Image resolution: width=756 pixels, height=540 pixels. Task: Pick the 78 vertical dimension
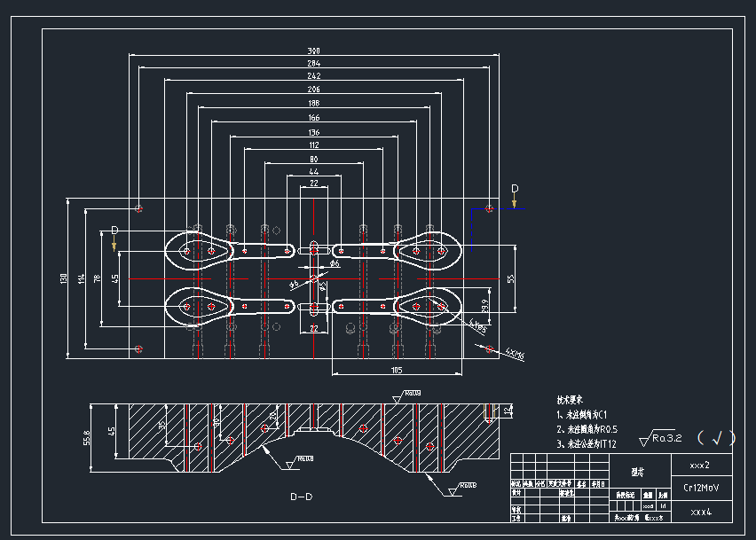97,278
